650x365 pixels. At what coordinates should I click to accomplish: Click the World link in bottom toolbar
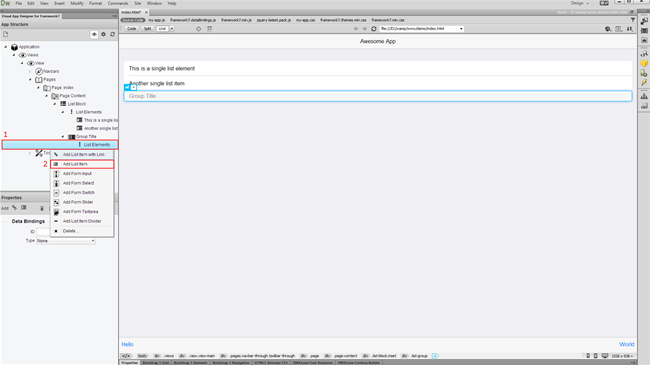(x=626, y=344)
